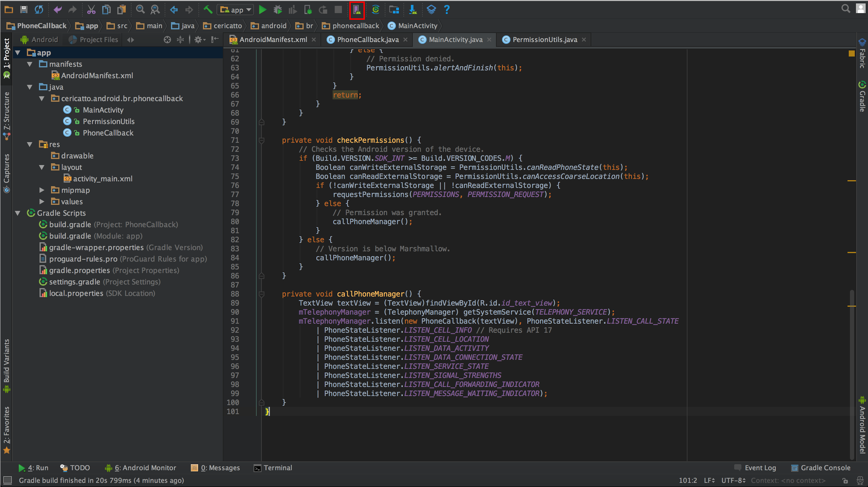Toggle the Gradle side tool window
The width and height of the screenshot is (868, 487).
862,96
